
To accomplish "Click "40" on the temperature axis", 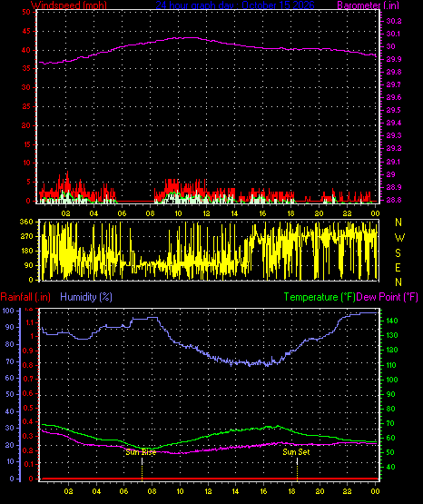I will click(x=390, y=467).
